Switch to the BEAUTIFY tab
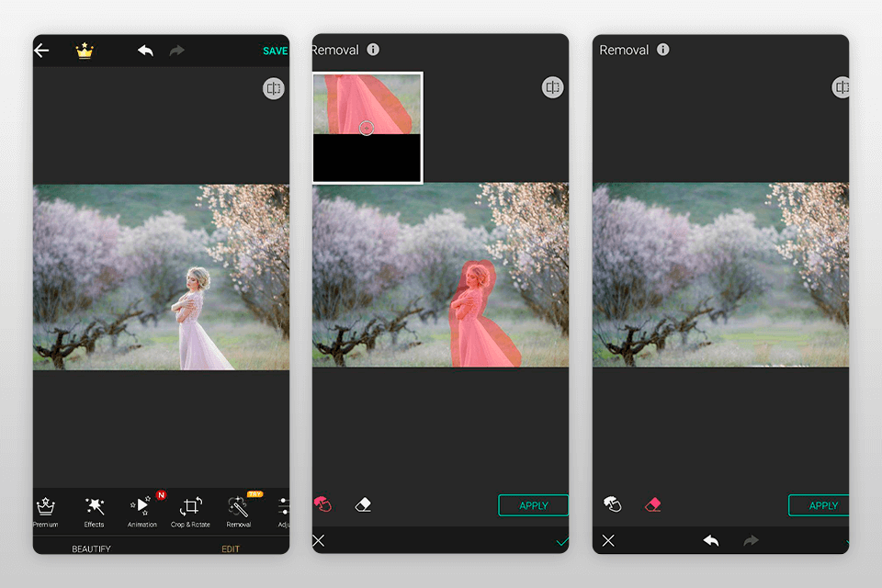This screenshot has height=588, width=882. (x=91, y=548)
